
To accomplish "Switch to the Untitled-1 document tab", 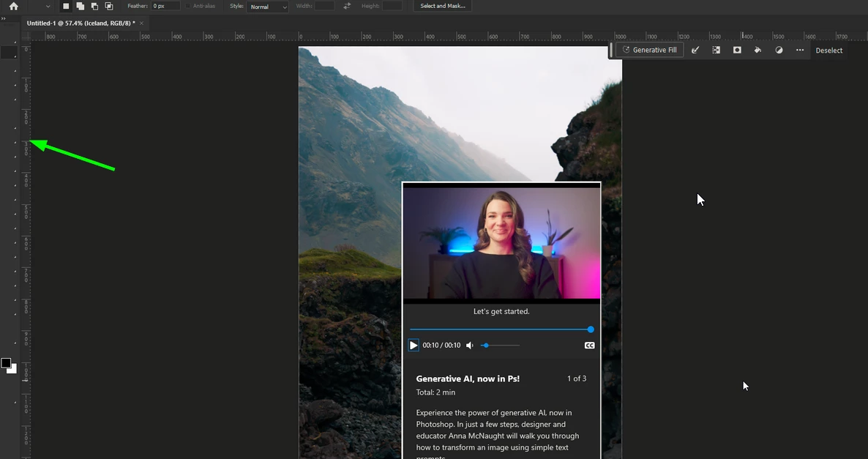I will tap(81, 23).
